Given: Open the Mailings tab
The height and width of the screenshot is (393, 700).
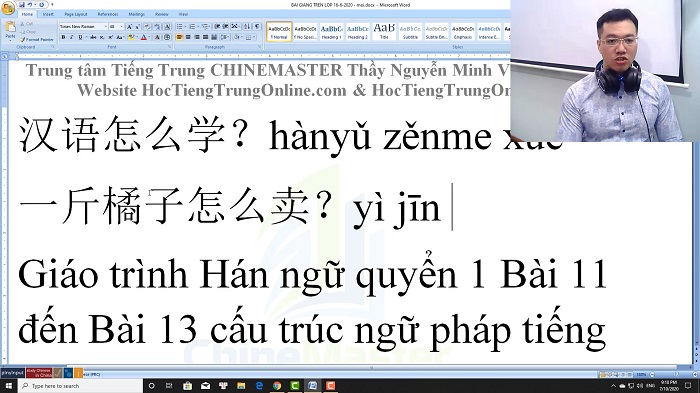Looking at the screenshot, I should [x=137, y=14].
